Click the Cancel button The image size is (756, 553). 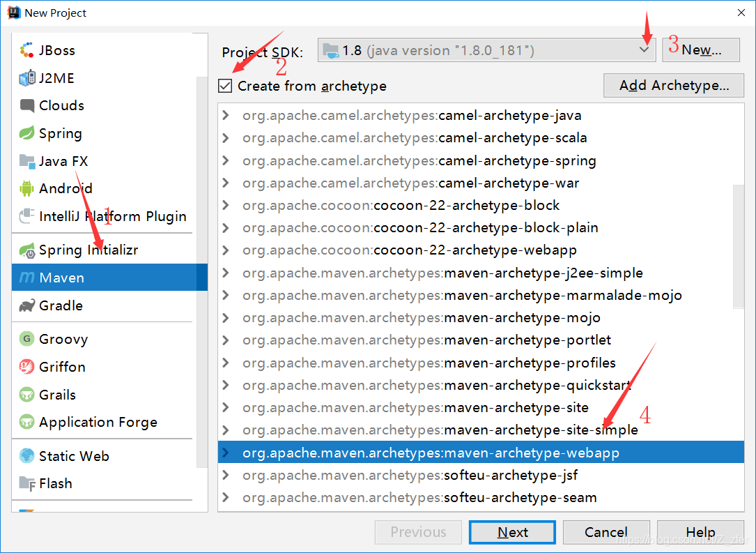click(606, 532)
